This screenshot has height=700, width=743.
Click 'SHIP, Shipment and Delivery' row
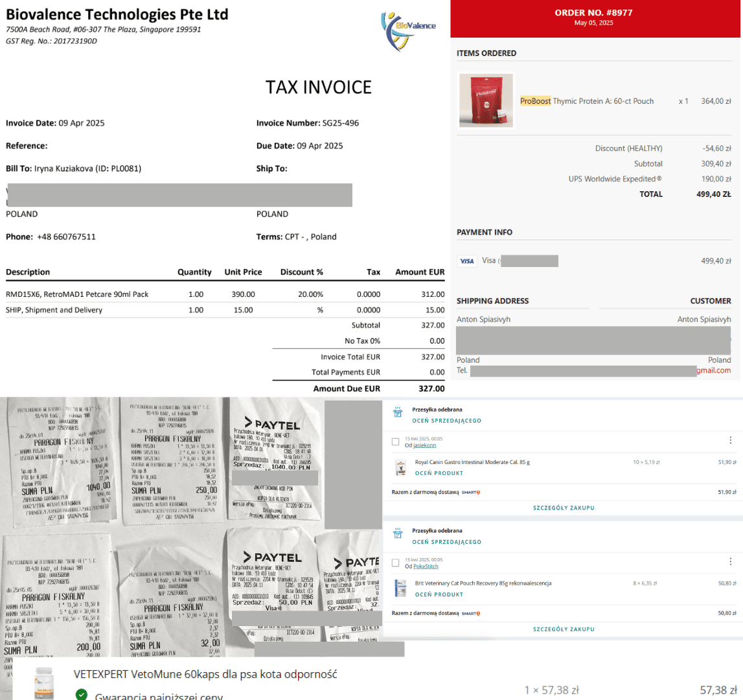pyautogui.click(x=225, y=310)
